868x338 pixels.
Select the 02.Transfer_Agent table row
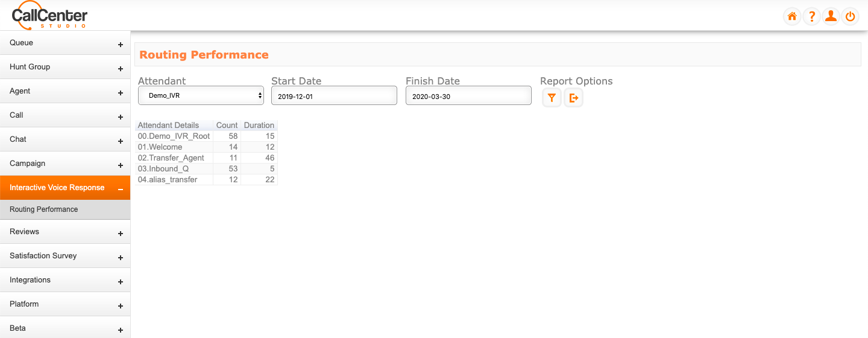[x=207, y=158]
